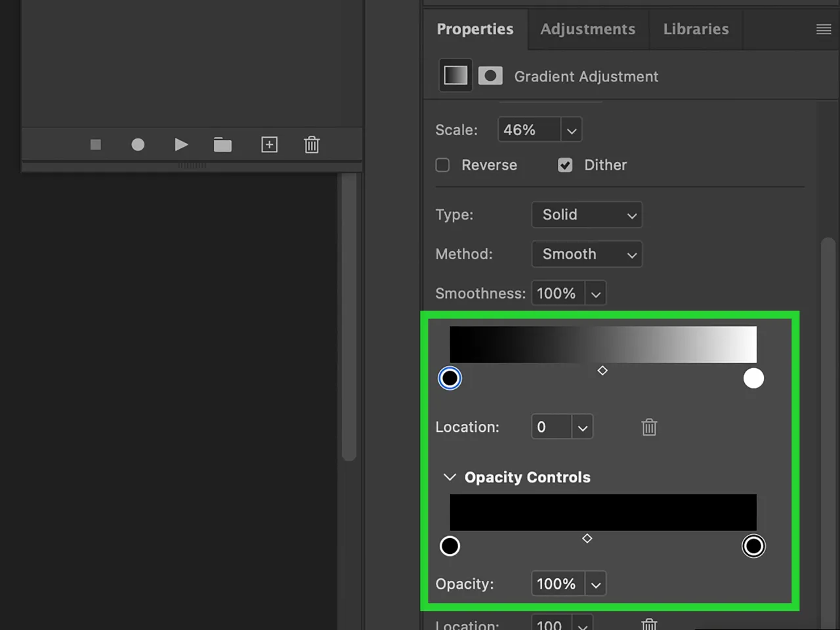The height and width of the screenshot is (630, 840).
Task: Open the gradient Type dropdown showing Solid
Action: pos(587,215)
